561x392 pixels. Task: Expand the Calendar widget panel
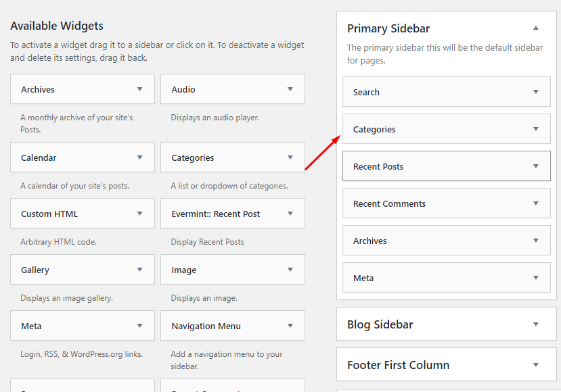[x=82, y=157]
